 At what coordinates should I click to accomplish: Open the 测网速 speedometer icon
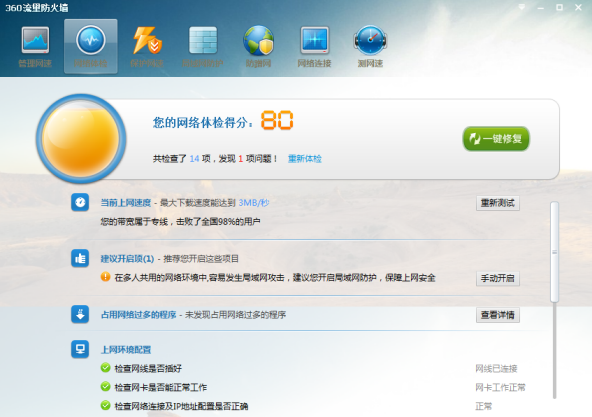[x=370, y=46]
